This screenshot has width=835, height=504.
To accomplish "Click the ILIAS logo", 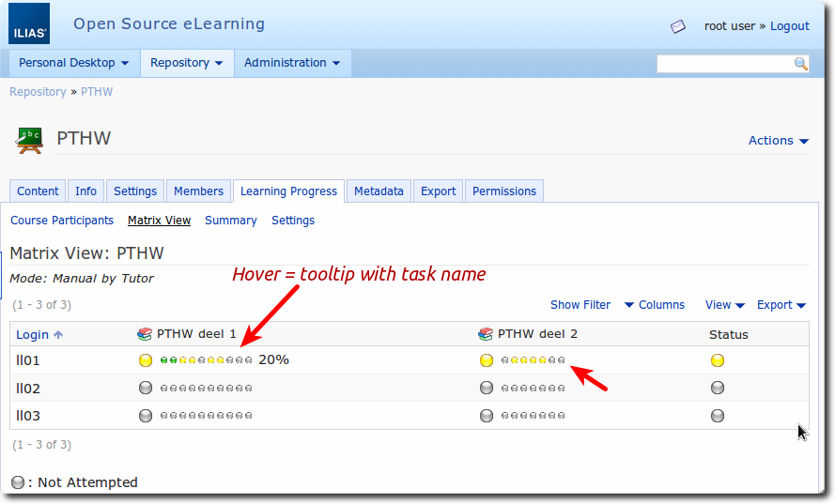I will [29, 24].
